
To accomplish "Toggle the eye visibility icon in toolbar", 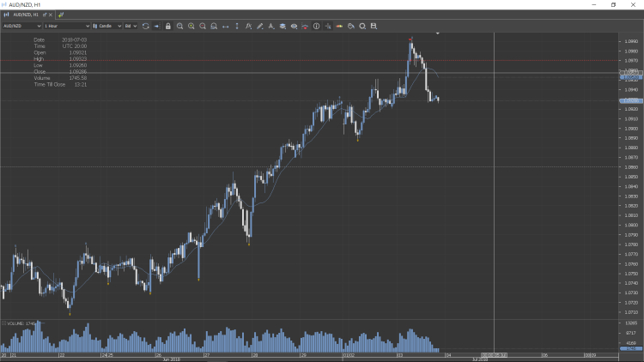I will pyautogui.click(x=294, y=26).
